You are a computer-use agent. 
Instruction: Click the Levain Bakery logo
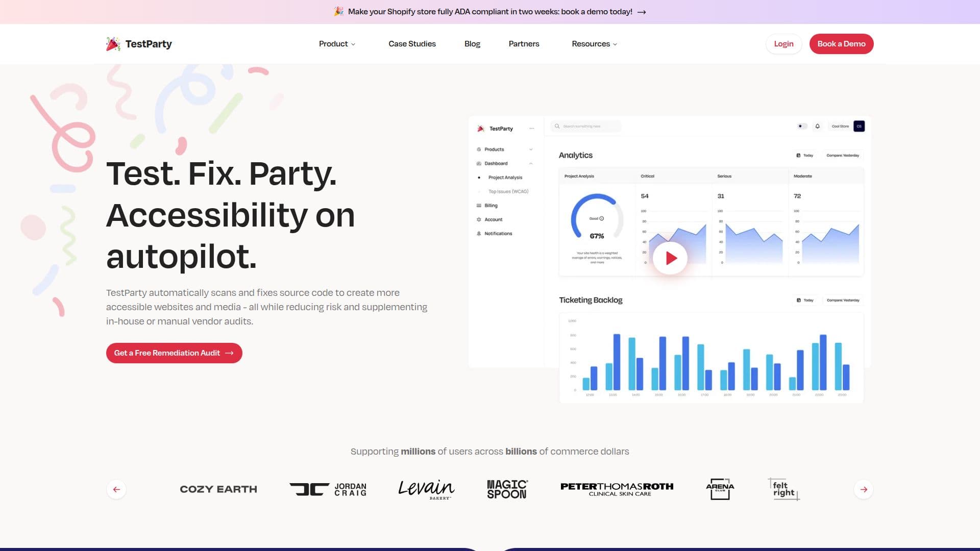(426, 489)
